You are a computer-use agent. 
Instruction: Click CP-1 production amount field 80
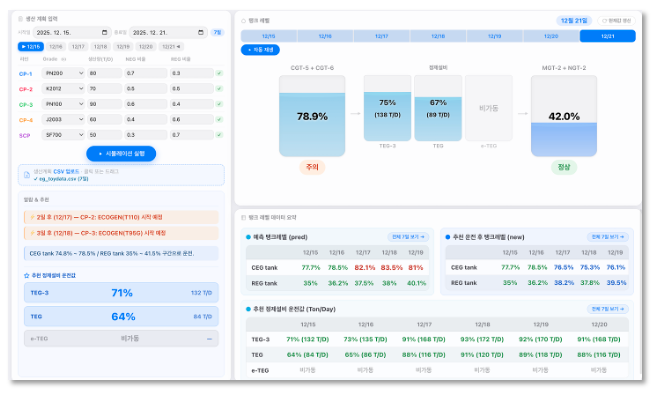(x=105, y=73)
